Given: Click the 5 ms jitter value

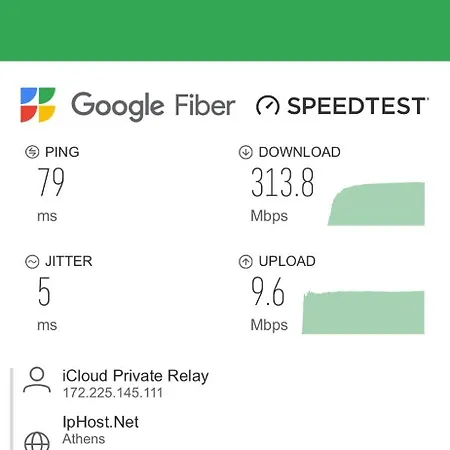Looking at the screenshot, I should click(x=44, y=292).
